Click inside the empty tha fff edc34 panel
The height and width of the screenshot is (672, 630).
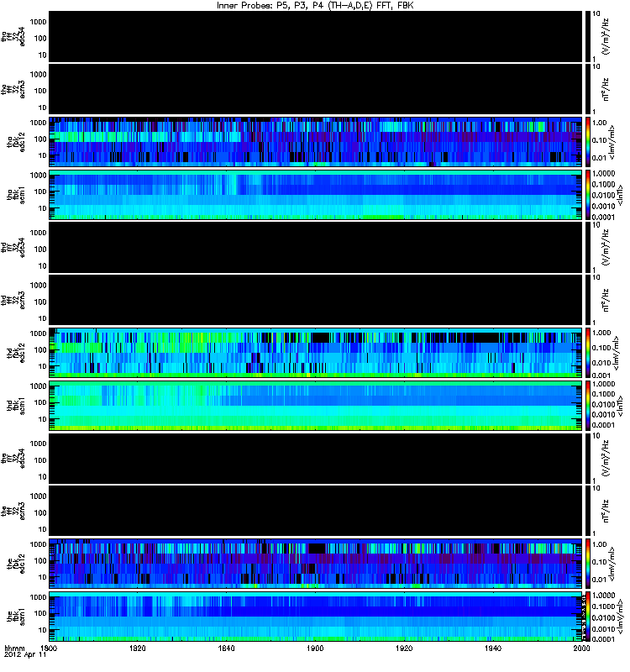click(x=316, y=36)
